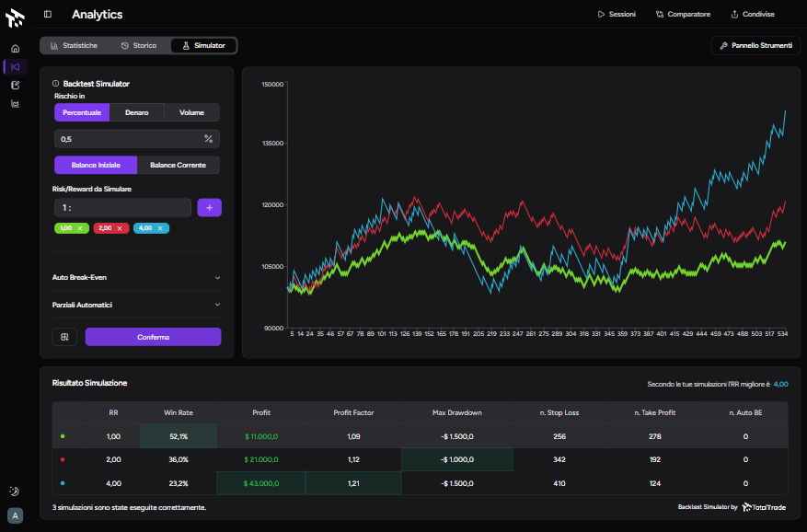Switch to the Storico tab

139,46
